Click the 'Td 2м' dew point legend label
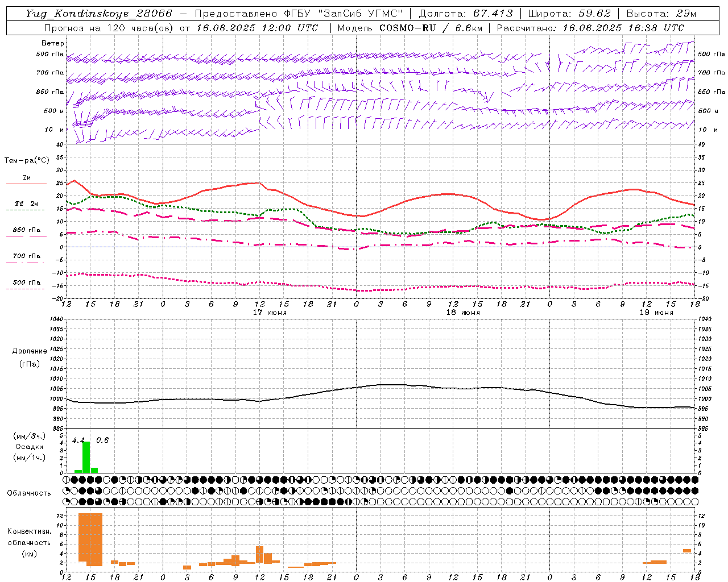The height and width of the screenshot is (582, 728). [x=26, y=203]
